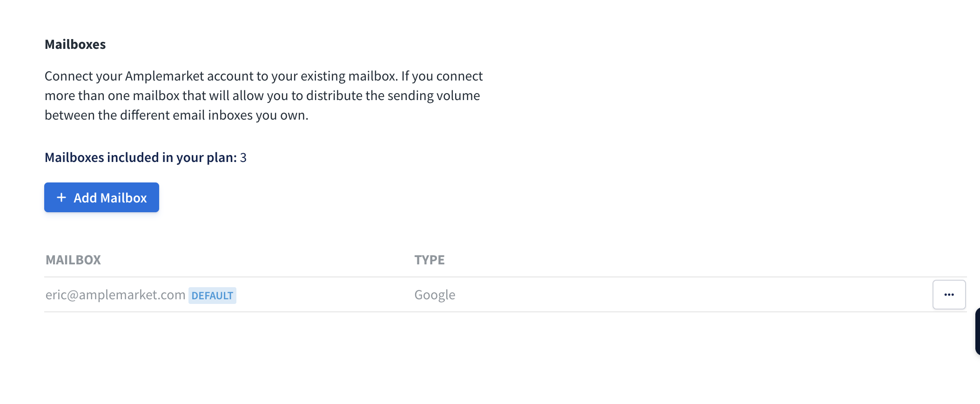980x404 pixels.
Task: Click the plan mailbox count number 3
Action: pyautogui.click(x=243, y=157)
